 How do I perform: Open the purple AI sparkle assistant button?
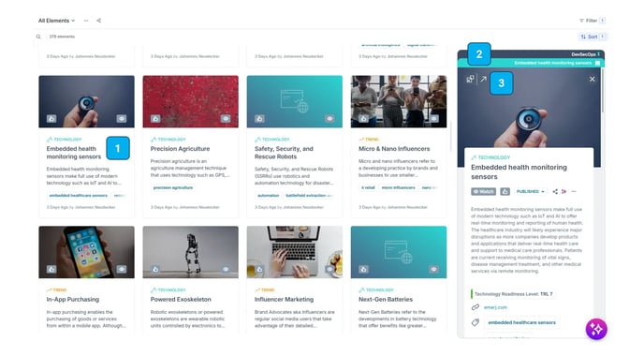click(596, 329)
